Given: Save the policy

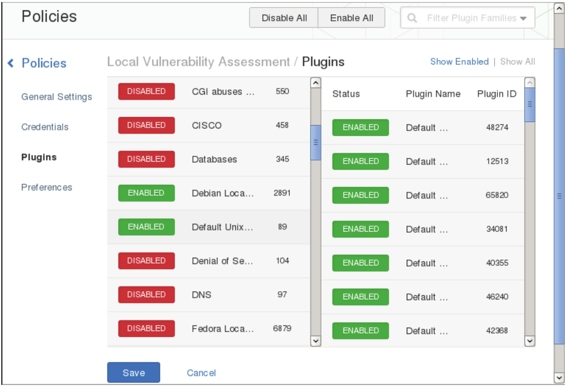Looking at the screenshot, I should pos(134,372).
